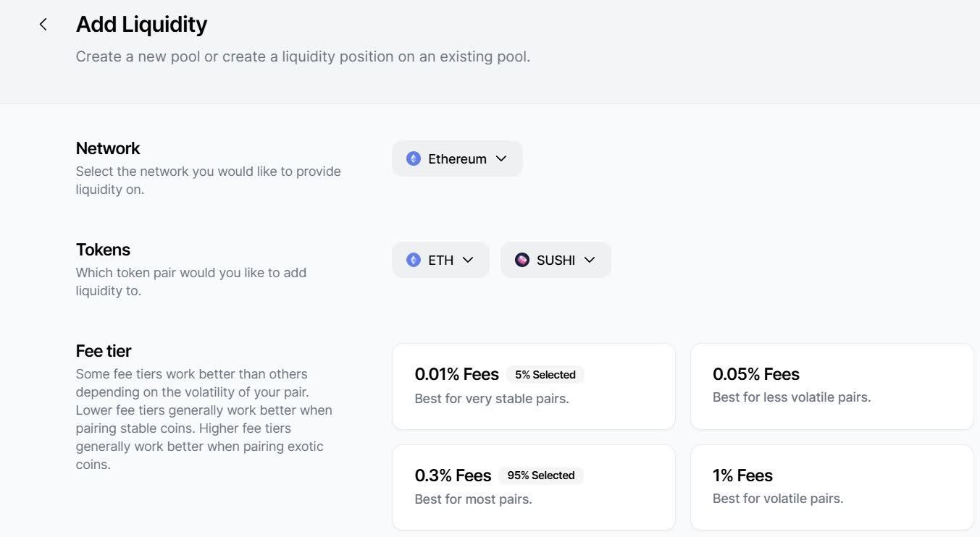Expand the Ethereum network dropdown chevron
Viewport: 980px width, 537px height.
(501, 158)
